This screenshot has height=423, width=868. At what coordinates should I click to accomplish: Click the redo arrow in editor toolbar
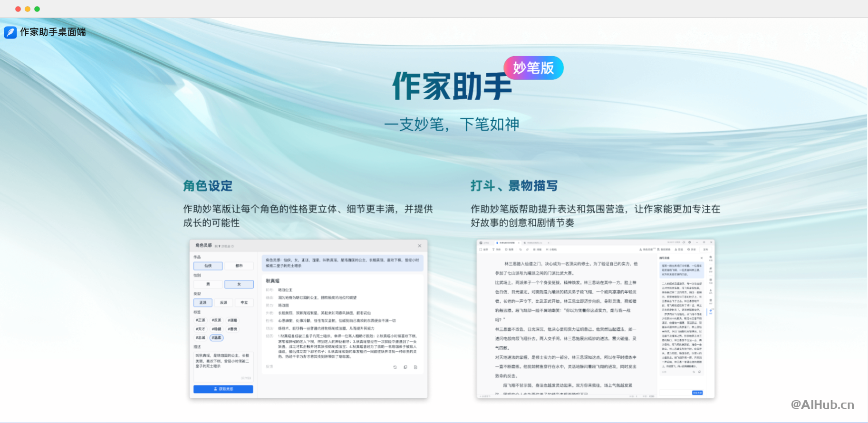(x=527, y=249)
